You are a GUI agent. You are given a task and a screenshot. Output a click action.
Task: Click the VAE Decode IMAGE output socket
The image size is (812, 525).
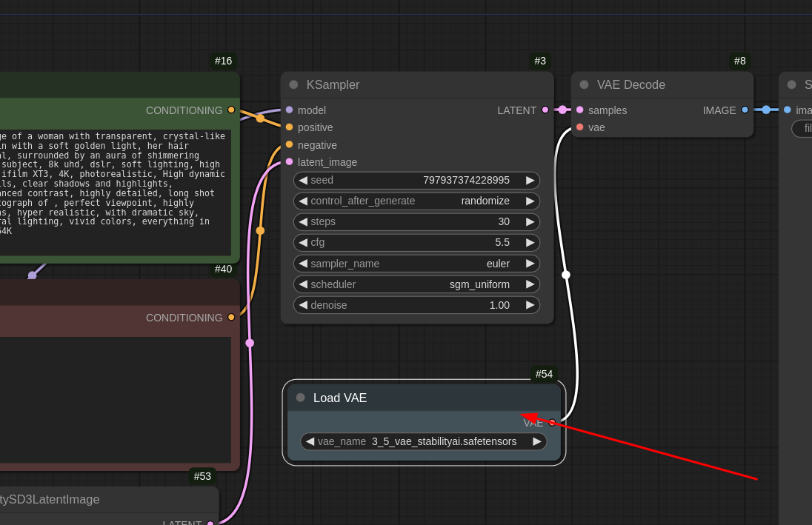745,110
